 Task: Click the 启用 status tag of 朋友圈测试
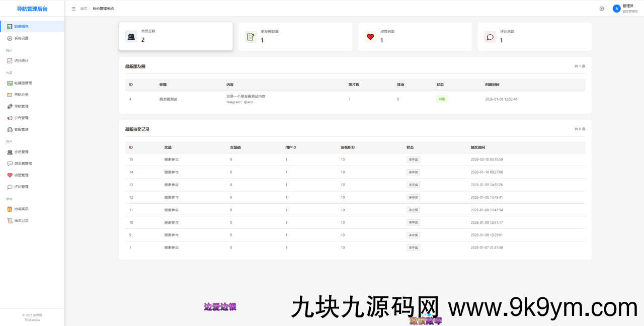[442, 99]
